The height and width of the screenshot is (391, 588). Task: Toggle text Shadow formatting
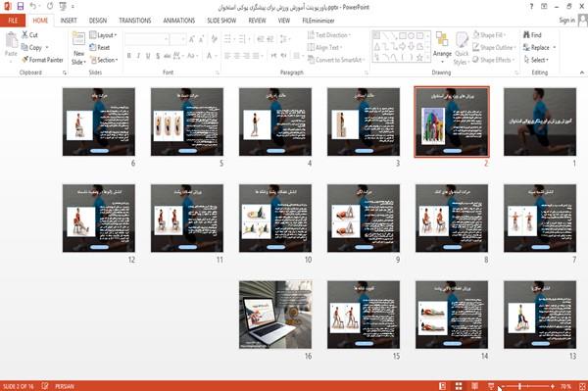click(x=158, y=56)
